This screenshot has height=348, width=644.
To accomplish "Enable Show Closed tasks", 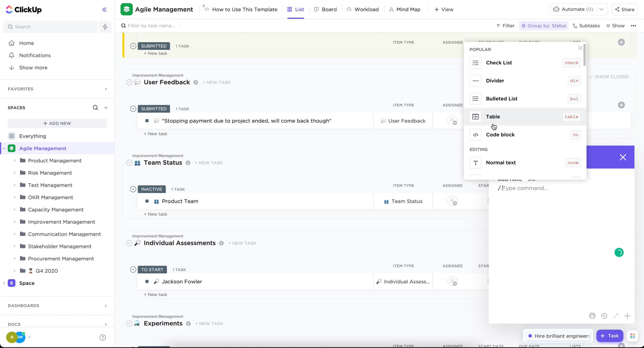I will point(609,76).
